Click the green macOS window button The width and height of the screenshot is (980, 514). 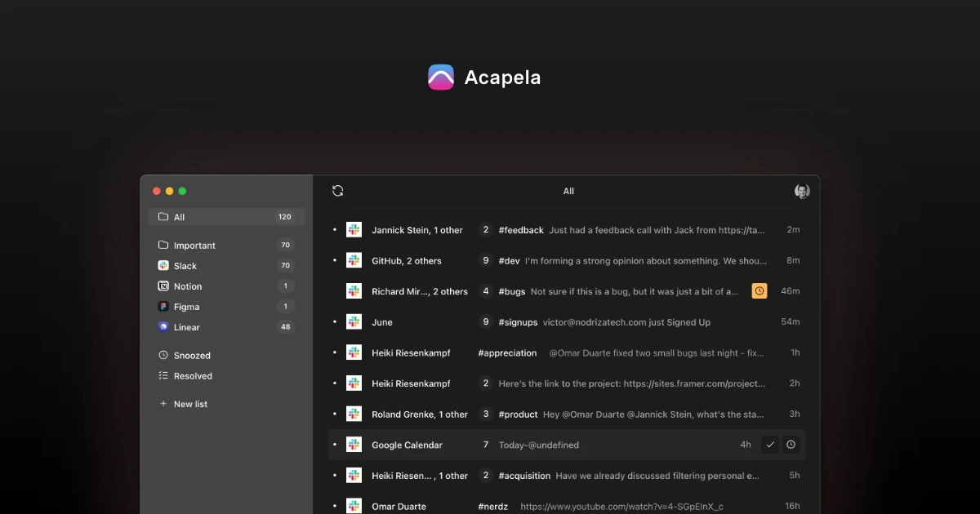tap(182, 191)
